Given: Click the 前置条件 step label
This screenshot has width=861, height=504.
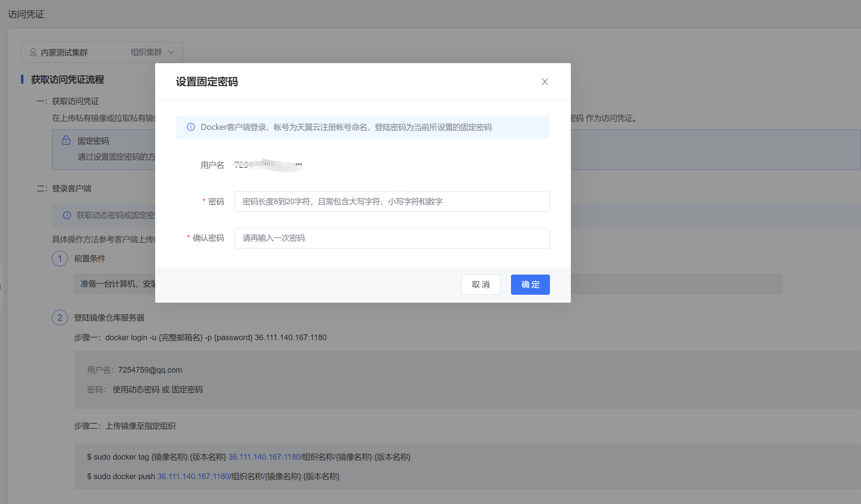Looking at the screenshot, I should point(90,258).
